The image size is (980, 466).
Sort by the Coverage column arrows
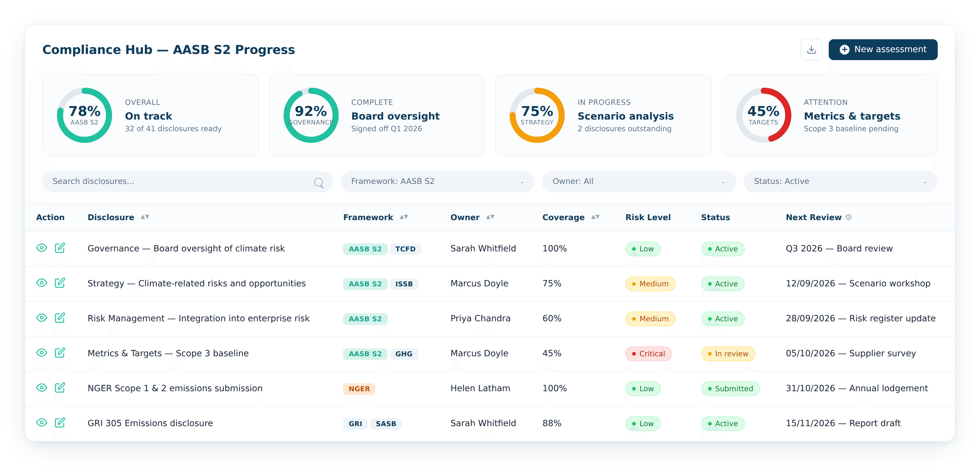[x=595, y=217]
